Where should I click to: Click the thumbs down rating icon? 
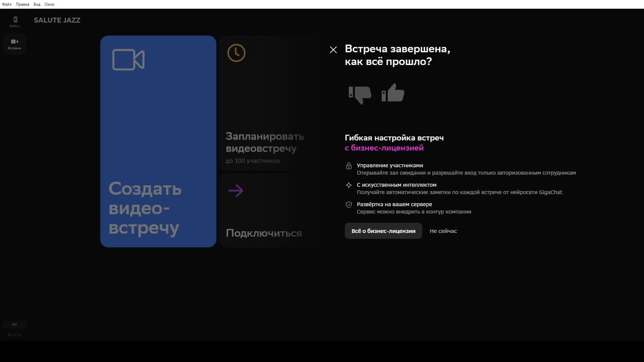click(360, 95)
